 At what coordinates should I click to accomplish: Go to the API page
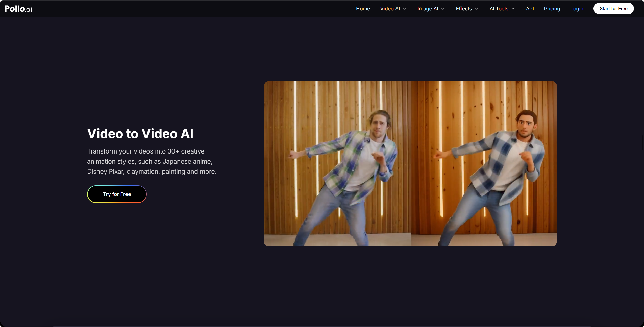pyautogui.click(x=530, y=9)
